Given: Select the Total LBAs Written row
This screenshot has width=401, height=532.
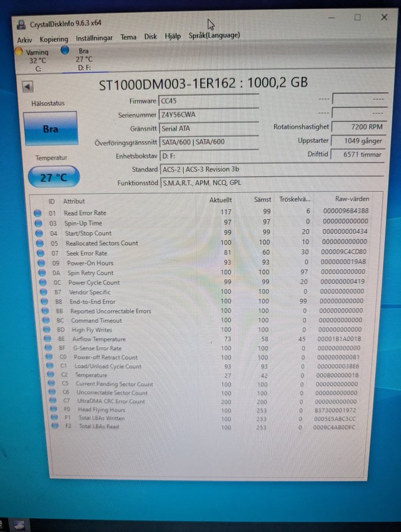Looking at the screenshot, I should tap(205, 419).
